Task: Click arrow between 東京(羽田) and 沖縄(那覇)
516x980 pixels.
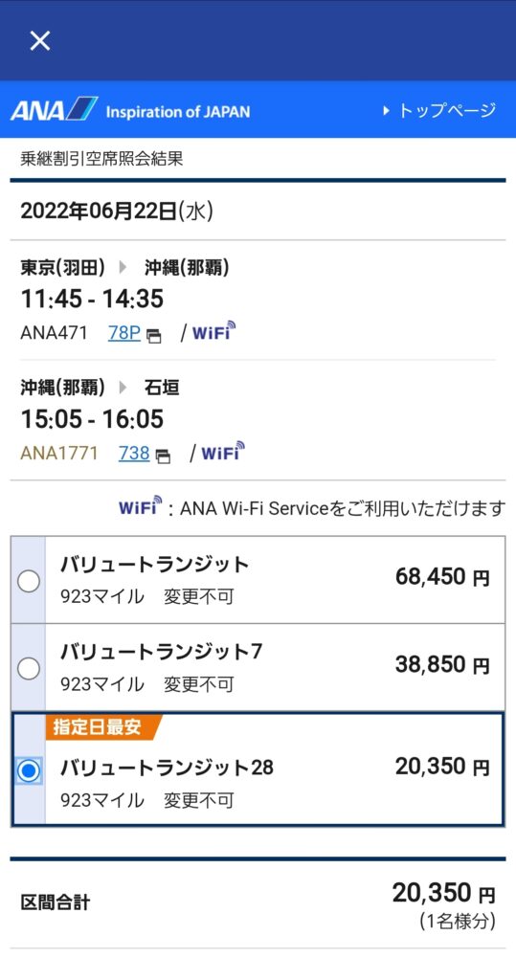Action: 123,268
